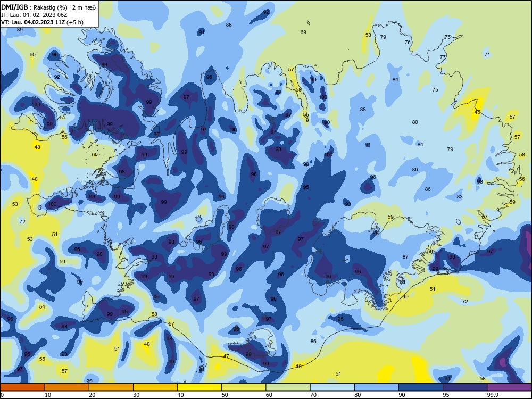Click the map value '89' below the title box
Screen dimensions: 532x399
coord(20,29)
